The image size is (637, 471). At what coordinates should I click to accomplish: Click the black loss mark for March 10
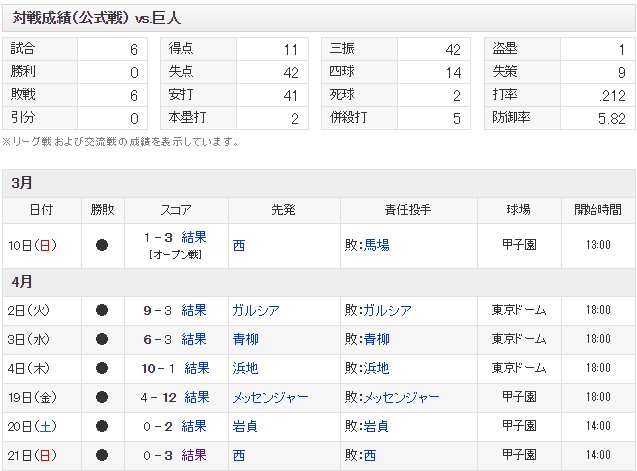[102, 245]
